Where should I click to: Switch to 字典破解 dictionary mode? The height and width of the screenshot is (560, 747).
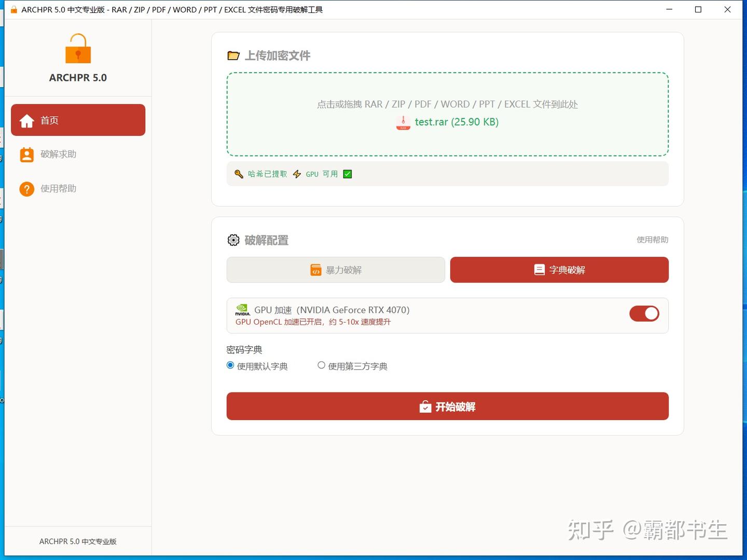click(559, 270)
